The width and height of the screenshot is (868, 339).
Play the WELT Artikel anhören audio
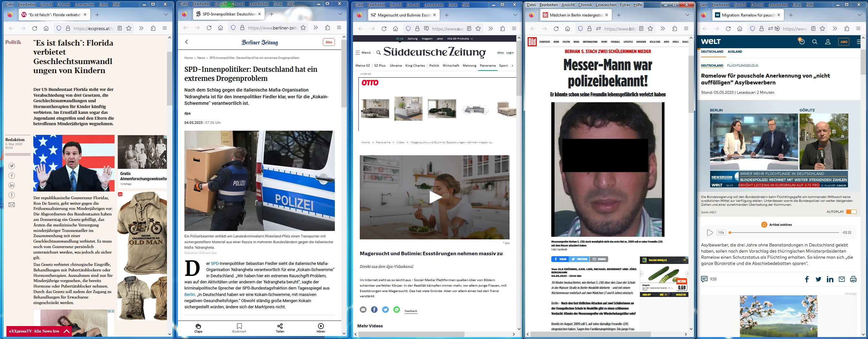[x=709, y=233]
